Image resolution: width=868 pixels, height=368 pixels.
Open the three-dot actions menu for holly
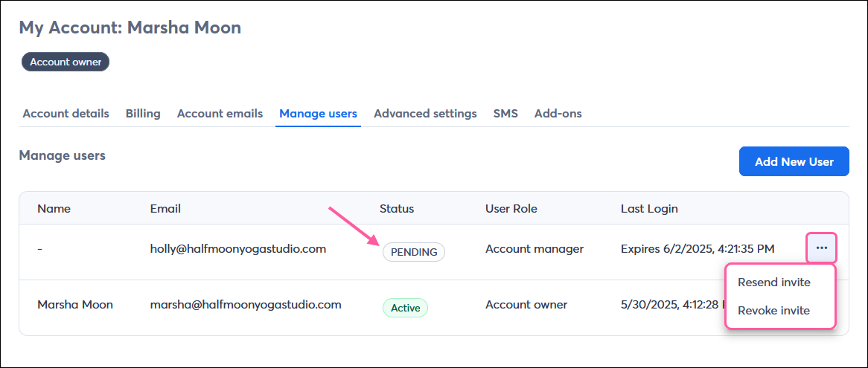(822, 248)
